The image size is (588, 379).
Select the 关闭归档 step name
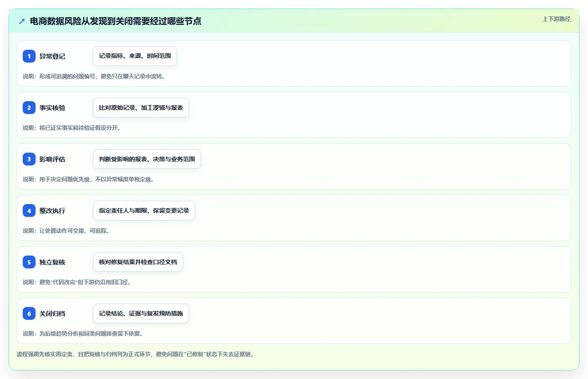click(x=52, y=313)
